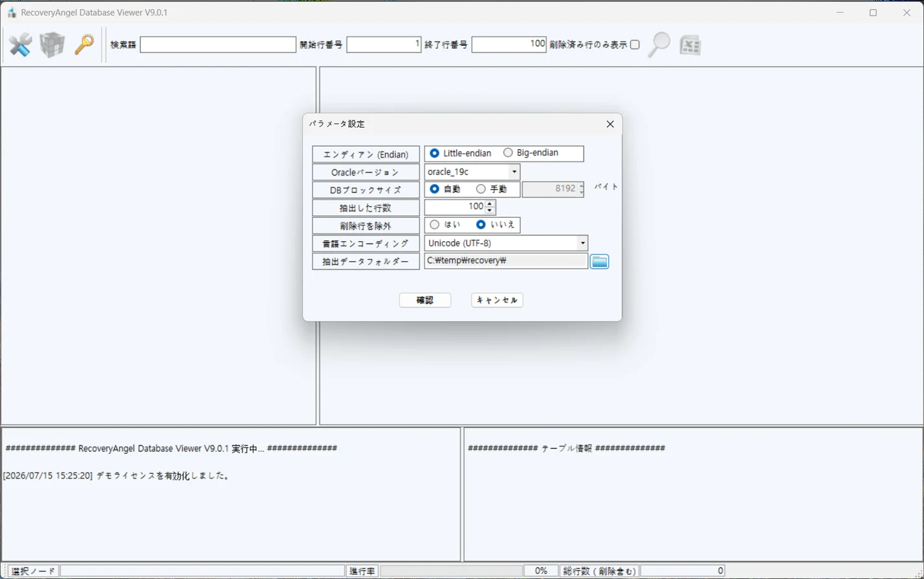Click the バイト unit label

click(606, 187)
